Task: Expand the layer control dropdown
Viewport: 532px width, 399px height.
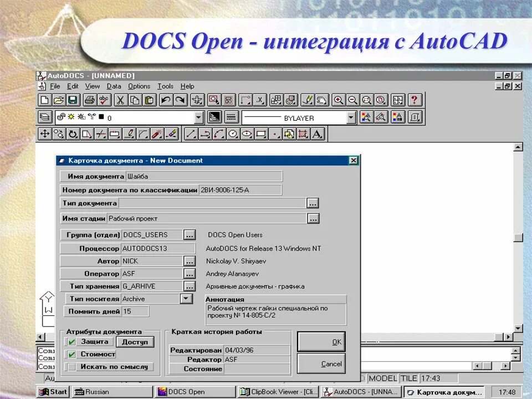Action: (199, 117)
